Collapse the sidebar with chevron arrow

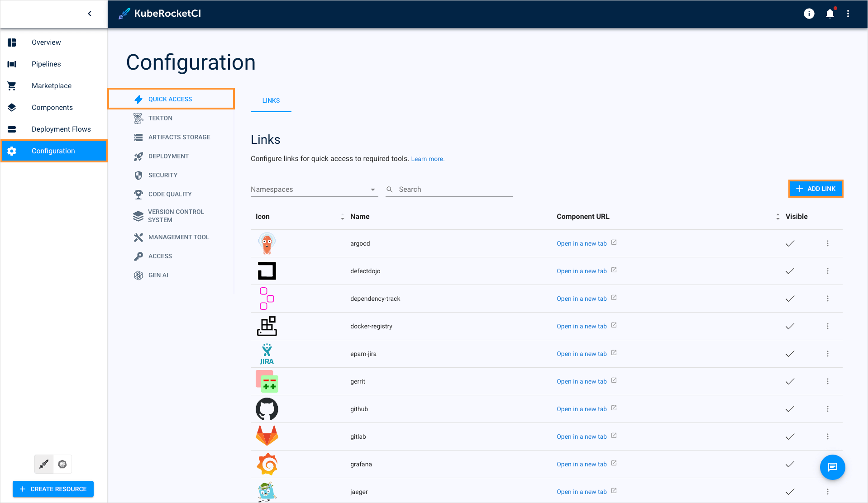pos(90,14)
